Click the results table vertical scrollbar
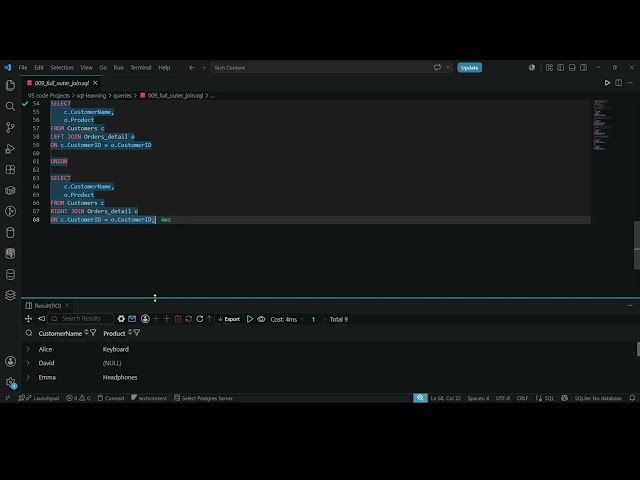The image size is (640, 480). [638, 349]
